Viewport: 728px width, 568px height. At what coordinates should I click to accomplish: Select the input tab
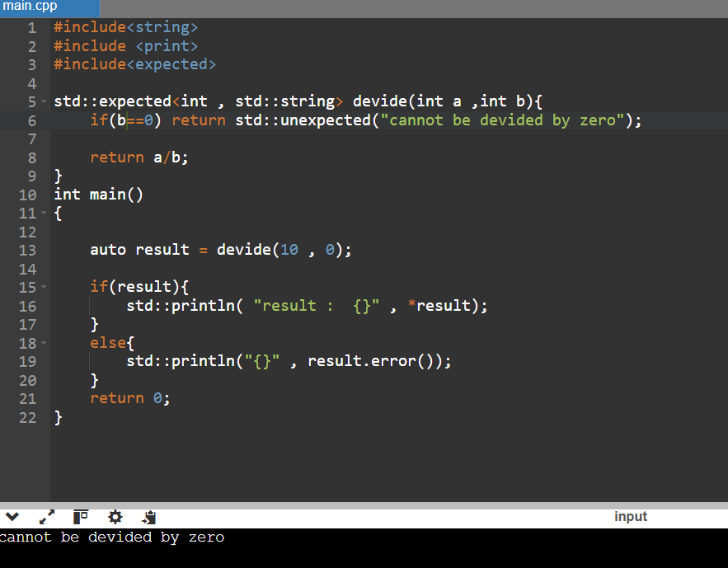(631, 517)
